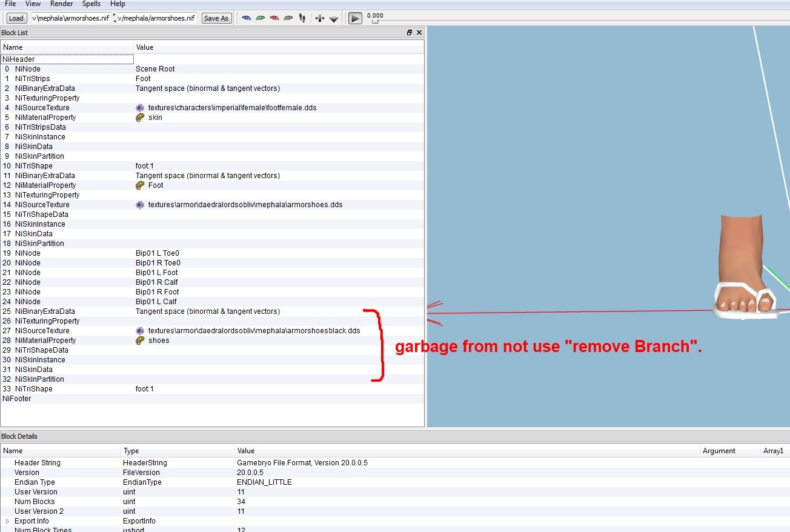This screenshot has width=790, height=532.
Task: Focus the save path field armorshoes.nif
Action: point(157,18)
